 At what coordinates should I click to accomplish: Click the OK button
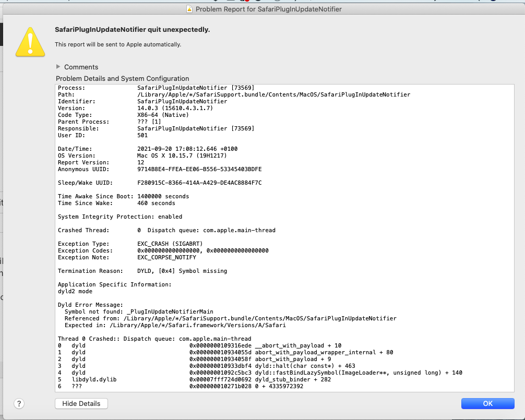[x=487, y=403]
